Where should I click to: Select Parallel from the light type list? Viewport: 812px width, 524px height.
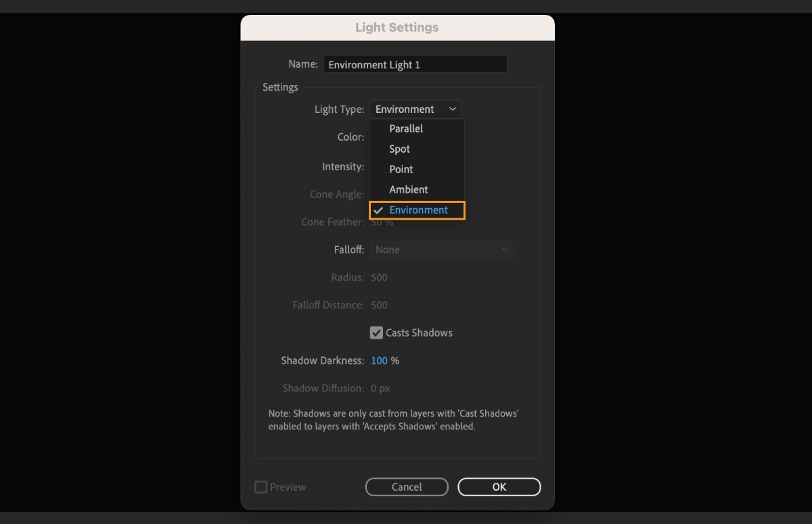pos(406,128)
